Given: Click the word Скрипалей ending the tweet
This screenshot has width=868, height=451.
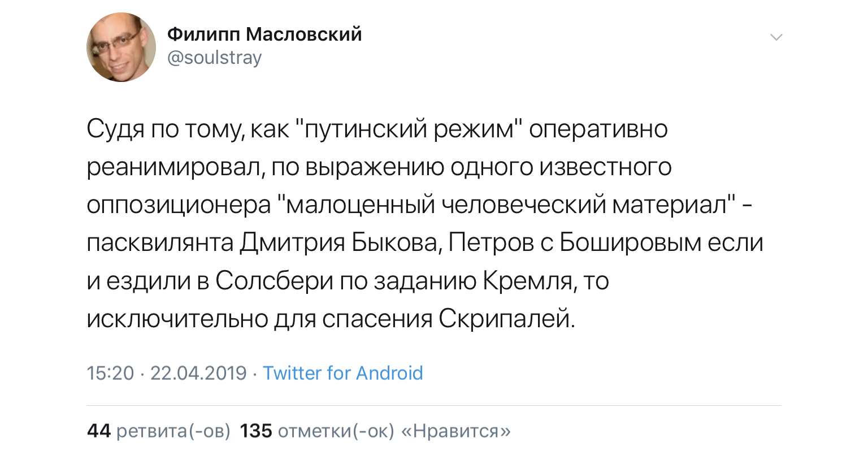Looking at the screenshot, I should [x=507, y=319].
